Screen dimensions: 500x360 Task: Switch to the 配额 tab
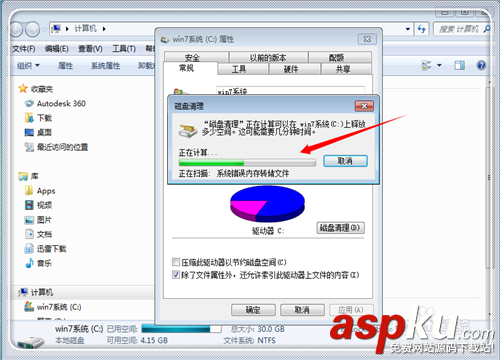pyautogui.click(x=340, y=57)
